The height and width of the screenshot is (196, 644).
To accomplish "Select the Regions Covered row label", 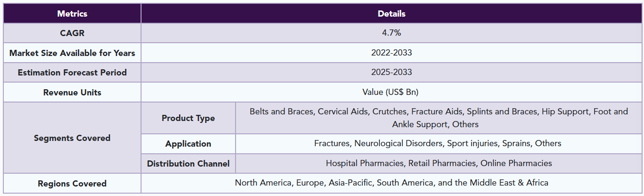I will click(x=72, y=183).
